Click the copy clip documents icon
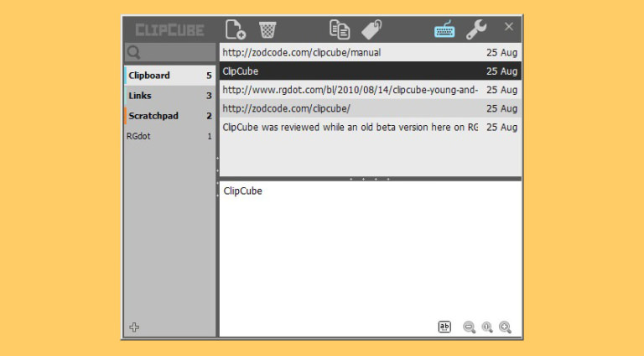This screenshot has height=356, width=644. pos(340,29)
